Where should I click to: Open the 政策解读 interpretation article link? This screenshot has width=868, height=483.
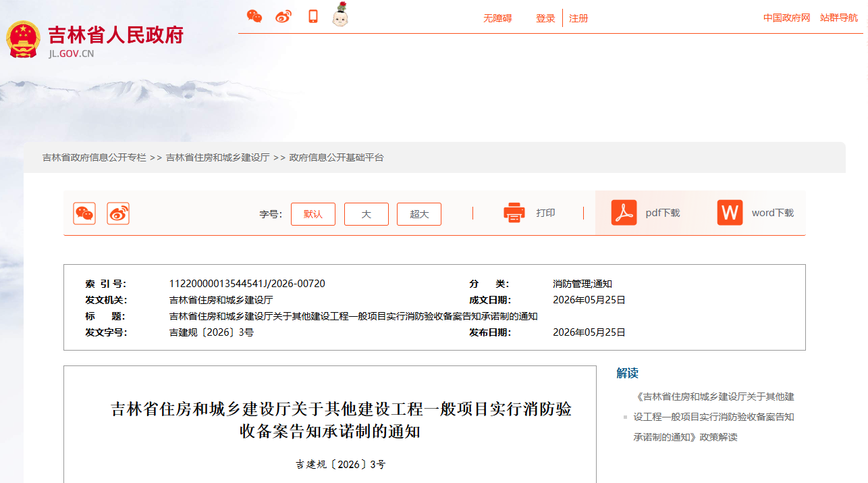714,417
